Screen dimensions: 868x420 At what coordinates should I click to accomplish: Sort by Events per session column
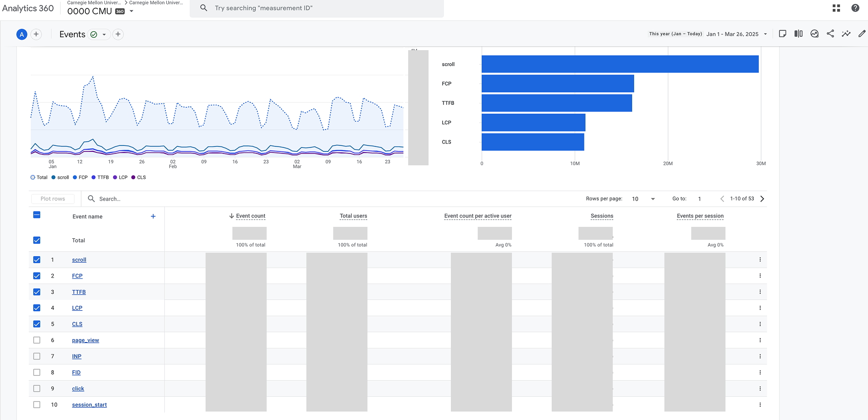coord(700,216)
